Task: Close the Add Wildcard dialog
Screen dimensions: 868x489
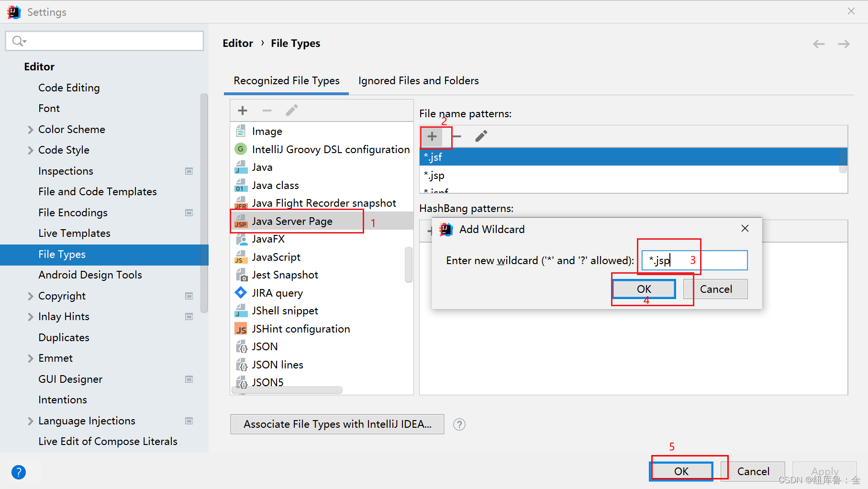Action: 745,229
